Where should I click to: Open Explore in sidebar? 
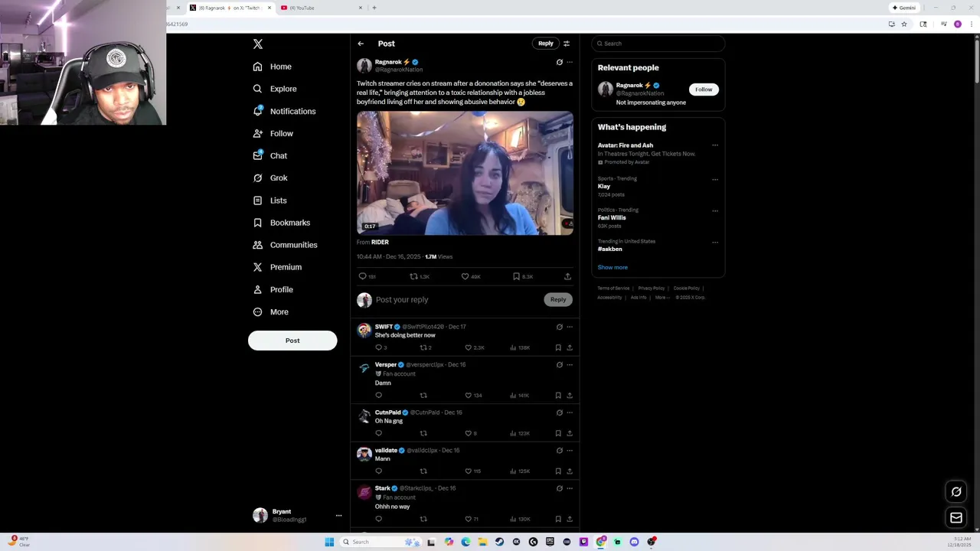275,89
